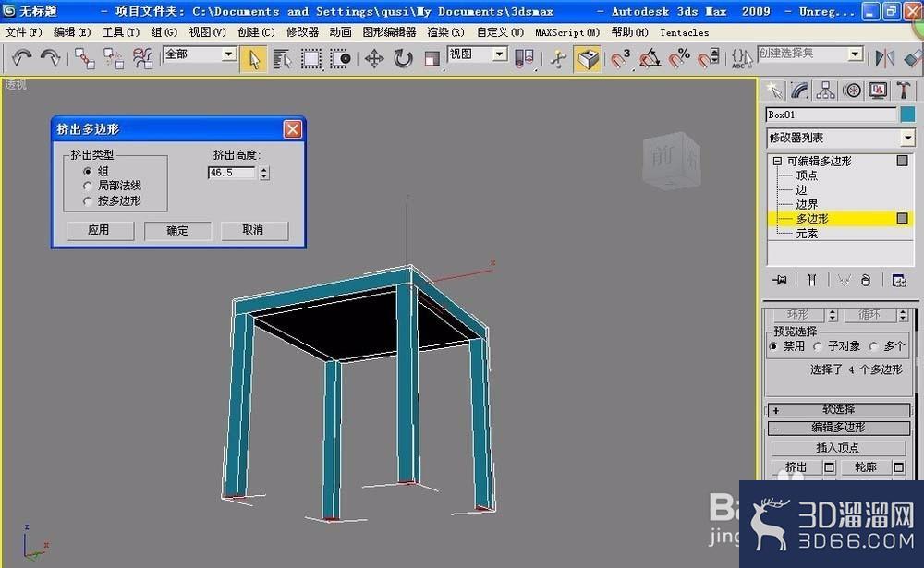Open Configure Modifier Sets icon

click(899, 281)
